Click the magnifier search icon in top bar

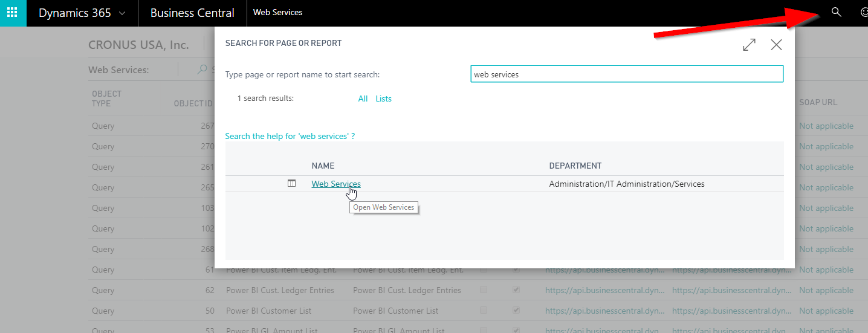[x=836, y=12]
